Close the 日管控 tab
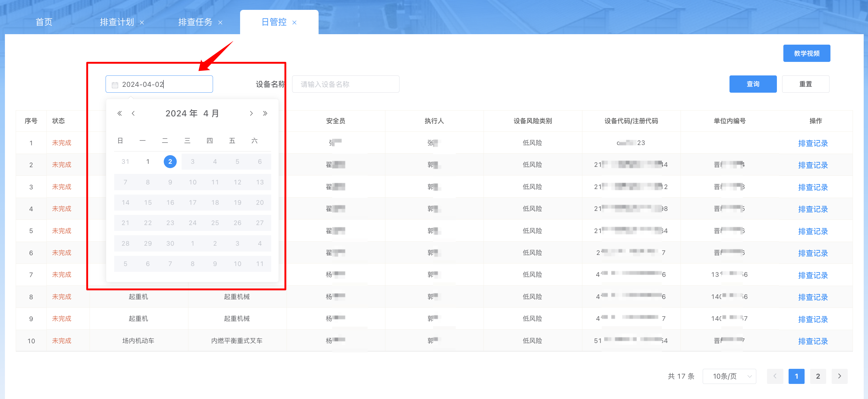 (294, 22)
